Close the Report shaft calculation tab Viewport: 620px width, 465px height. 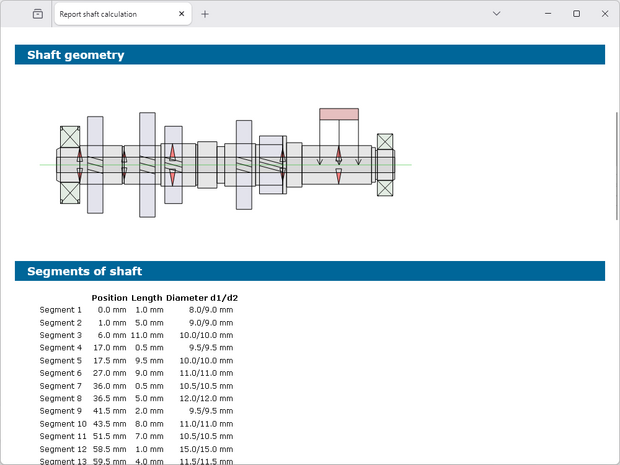[181, 15]
